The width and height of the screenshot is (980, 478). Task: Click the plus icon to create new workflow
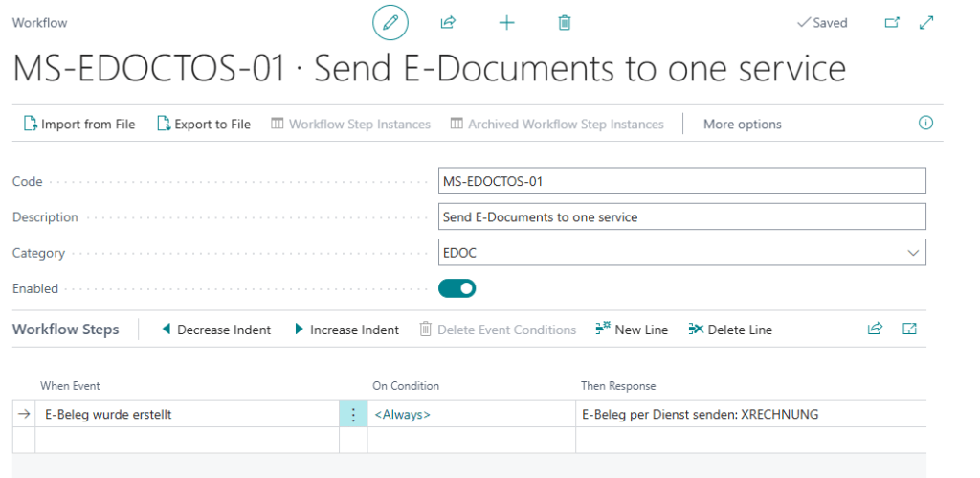coord(506,23)
